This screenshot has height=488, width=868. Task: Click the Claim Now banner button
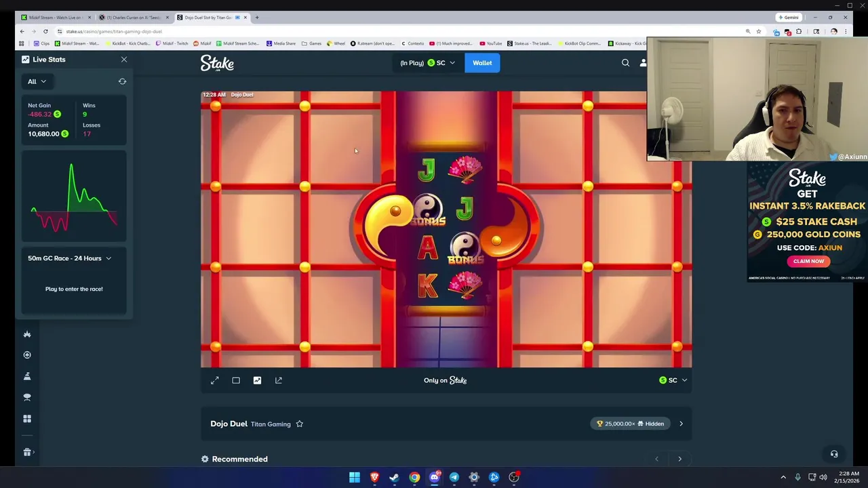pos(808,261)
